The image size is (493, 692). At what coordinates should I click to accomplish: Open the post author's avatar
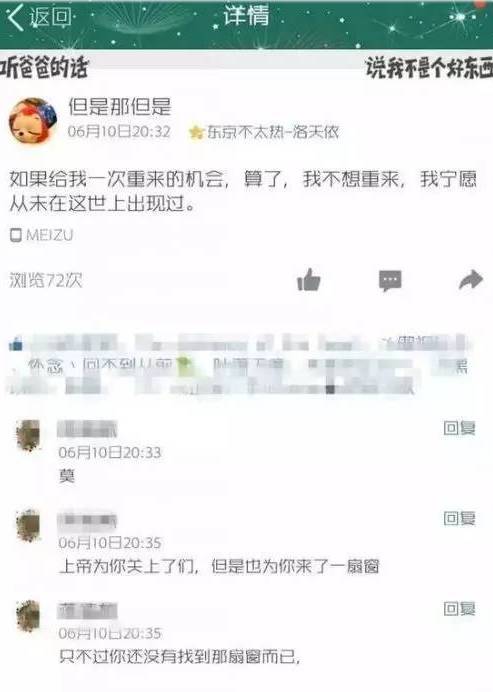tap(34, 120)
